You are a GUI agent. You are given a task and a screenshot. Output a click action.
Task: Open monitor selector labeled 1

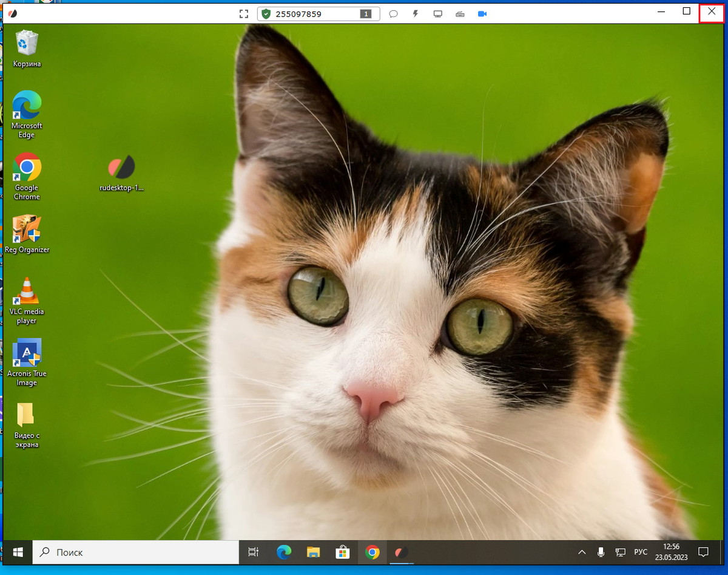365,13
